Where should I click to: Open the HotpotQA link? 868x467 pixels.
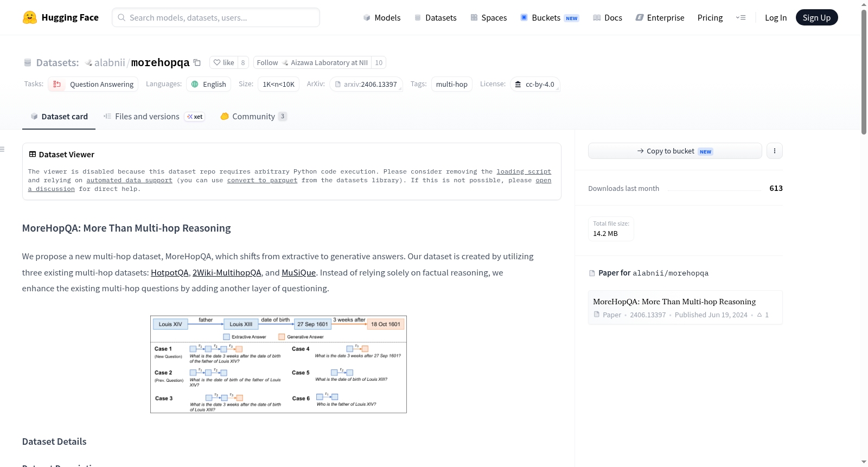(x=170, y=272)
